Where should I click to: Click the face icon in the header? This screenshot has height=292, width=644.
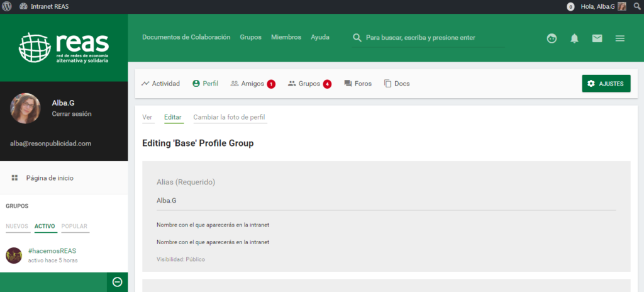552,38
